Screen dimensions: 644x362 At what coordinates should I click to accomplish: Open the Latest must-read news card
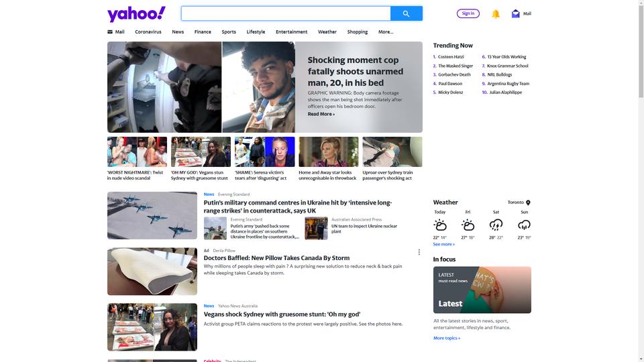(482, 290)
